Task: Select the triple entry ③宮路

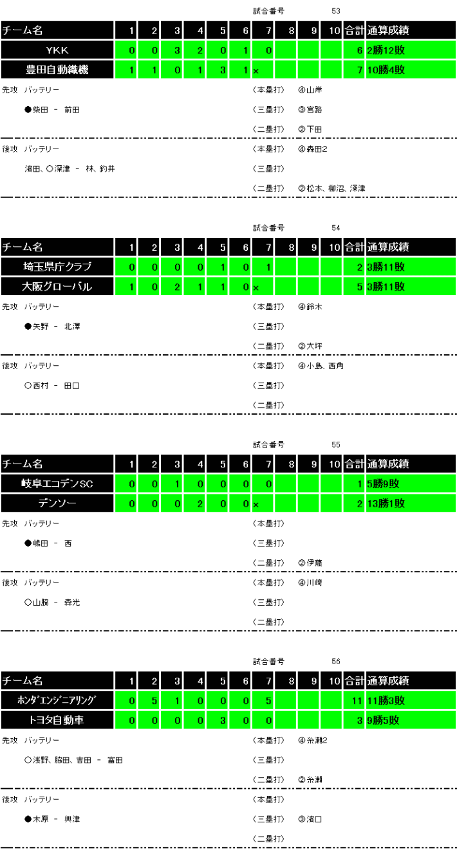Action: coord(310,110)
